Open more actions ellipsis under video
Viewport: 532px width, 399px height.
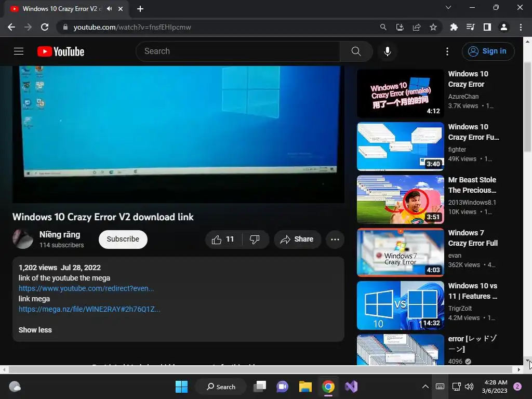pos(335,239)
